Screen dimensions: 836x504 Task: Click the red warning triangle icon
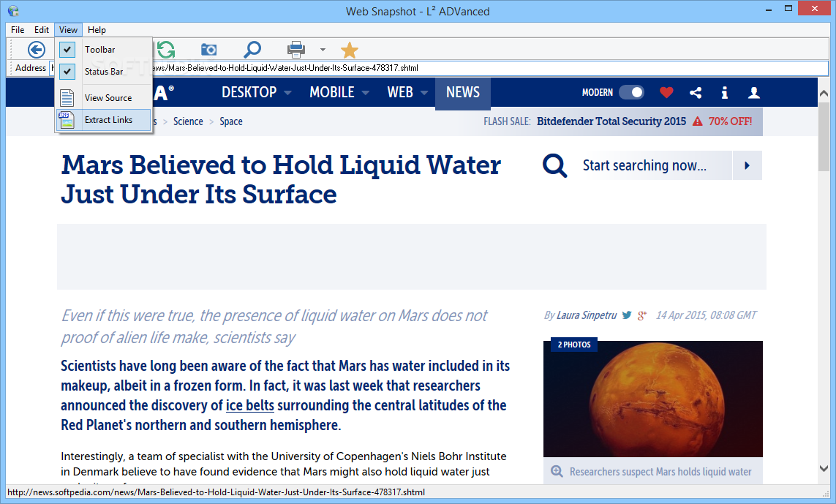(697, 121)
